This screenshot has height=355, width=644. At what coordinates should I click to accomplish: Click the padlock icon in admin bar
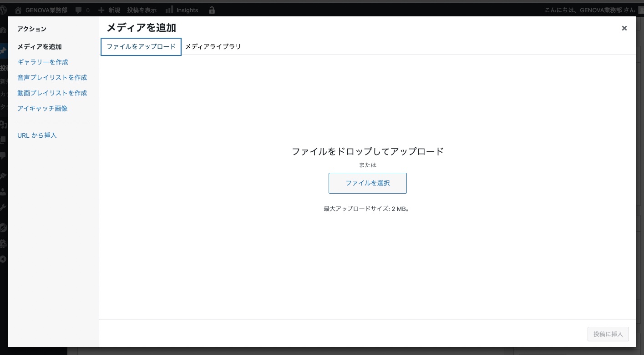click(212, 10)
